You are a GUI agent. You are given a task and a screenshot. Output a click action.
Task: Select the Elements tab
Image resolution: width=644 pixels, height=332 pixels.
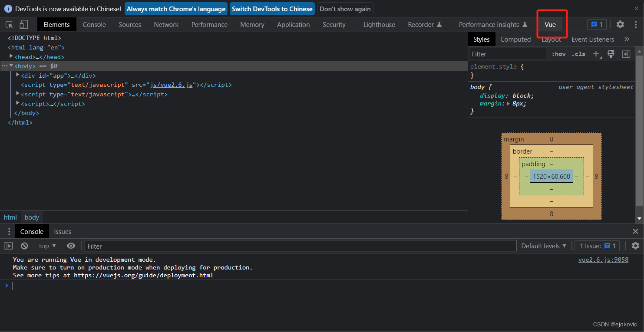56,25
